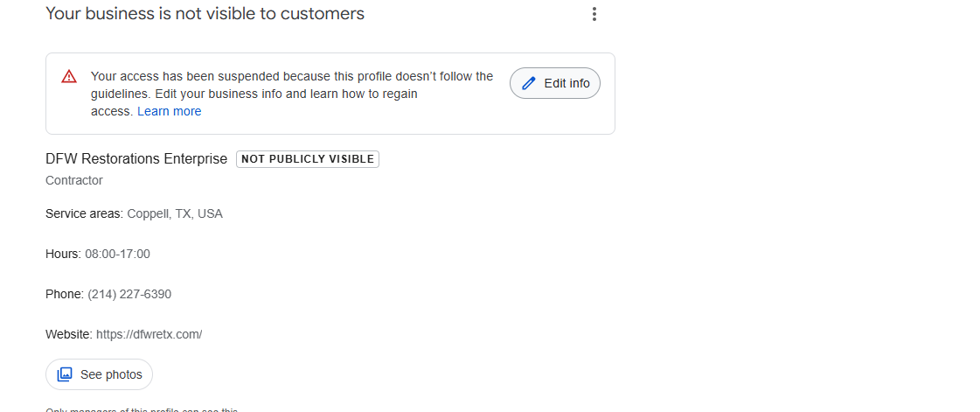Select the Service areas label
980x412 pixels.
85,213
